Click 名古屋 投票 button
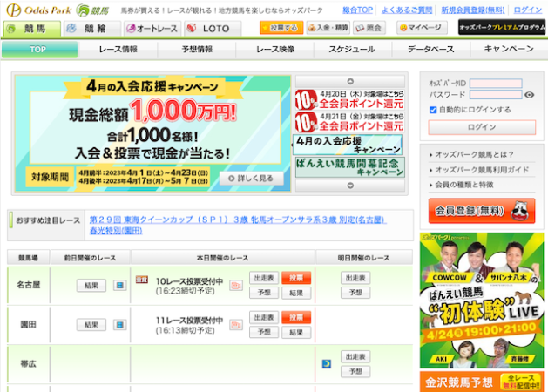 [x=296, y=278]
